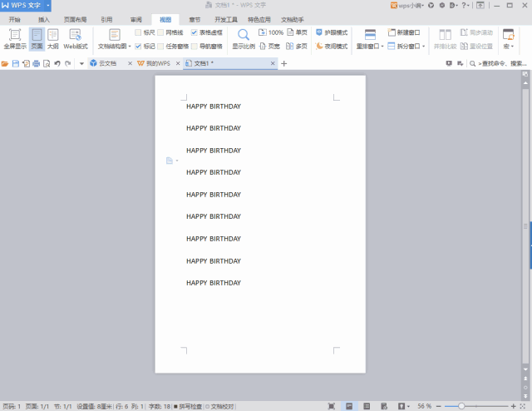Expand the macro (宏) dropdown
This screenshot has width=532, height=411.
[512, 47]
